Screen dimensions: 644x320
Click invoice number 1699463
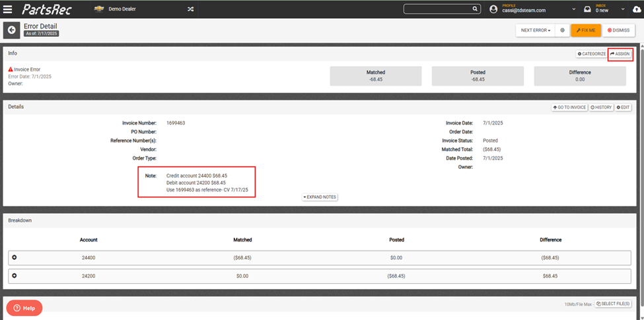pyautogui.click(x=176, y=123)
